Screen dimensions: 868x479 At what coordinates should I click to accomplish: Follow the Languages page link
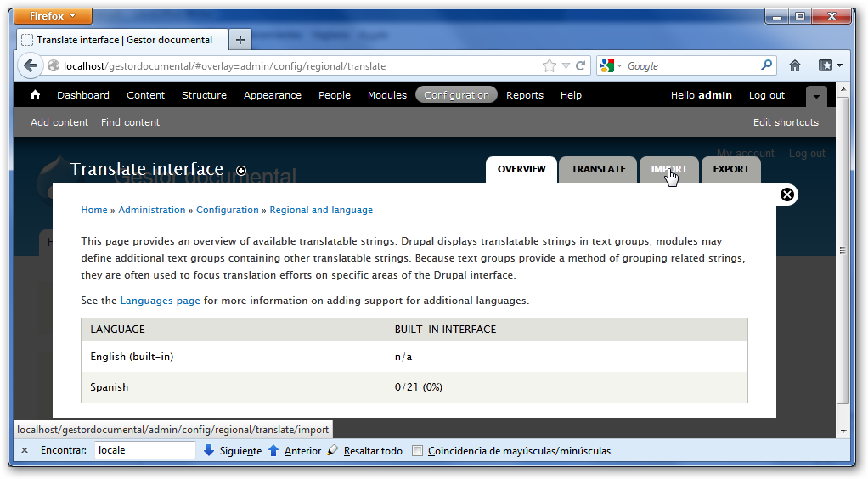[x=160, y=301]
